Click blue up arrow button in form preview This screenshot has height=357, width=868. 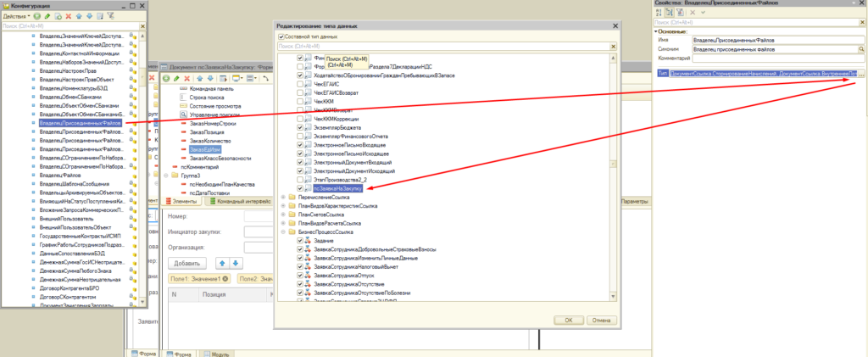tap(222, 264)
